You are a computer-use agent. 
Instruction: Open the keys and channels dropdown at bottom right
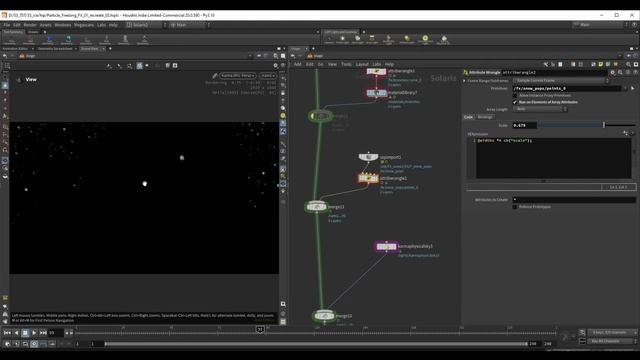pyautogui.click(x=613, y=333)
